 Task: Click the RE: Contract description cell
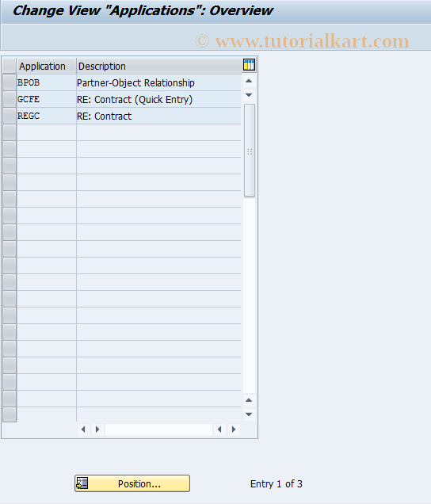[158, 116]
